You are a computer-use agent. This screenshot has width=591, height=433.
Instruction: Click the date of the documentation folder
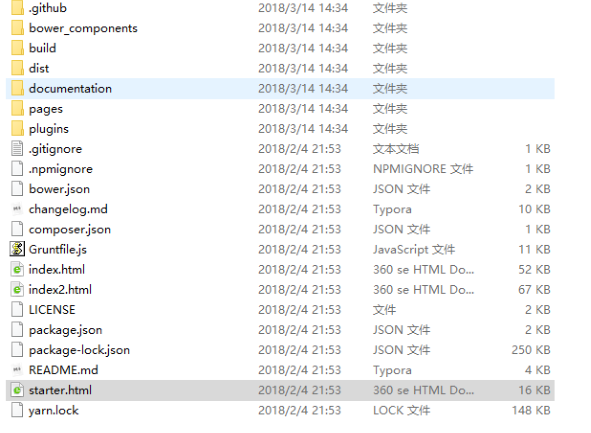pyautogui.click(x=303, y=88)
